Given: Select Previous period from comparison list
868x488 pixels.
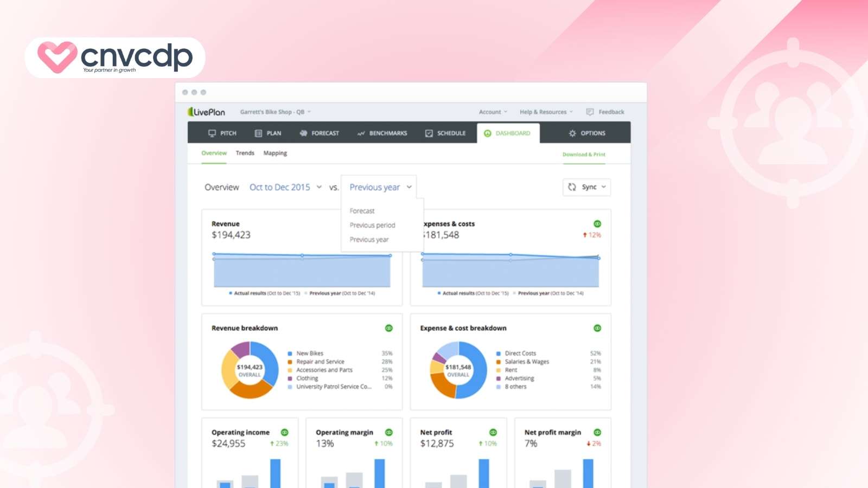Looking at the screenshot, I should point(372,225).
